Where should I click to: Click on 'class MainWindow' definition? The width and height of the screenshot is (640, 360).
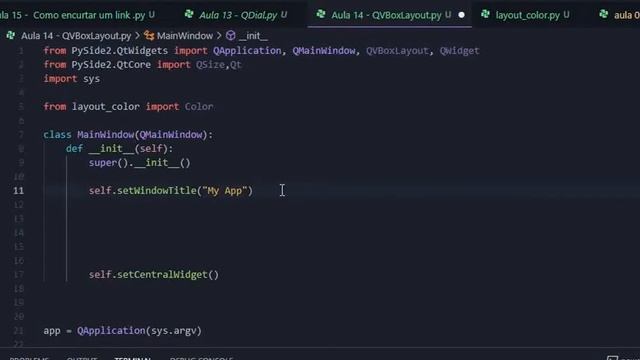128,135
